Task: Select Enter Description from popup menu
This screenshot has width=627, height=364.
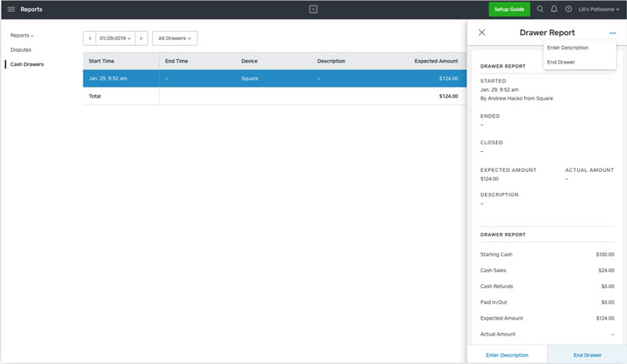Action: (x=568, y=48)
